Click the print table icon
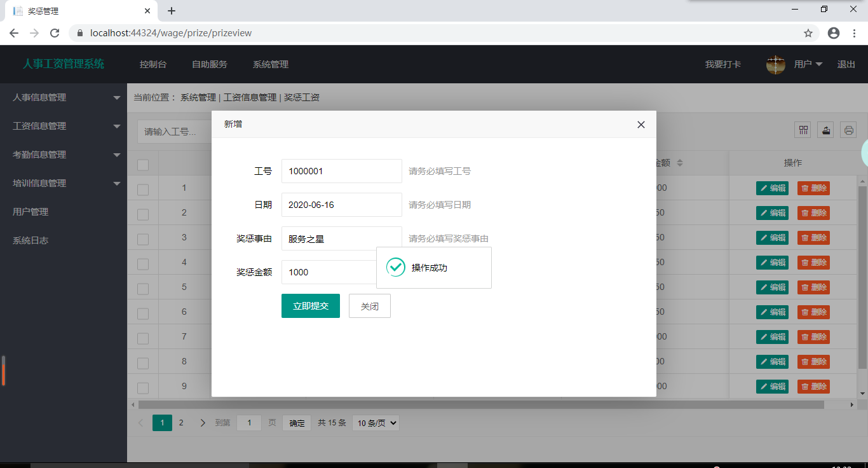868x468 pixels. pos(848,130)
